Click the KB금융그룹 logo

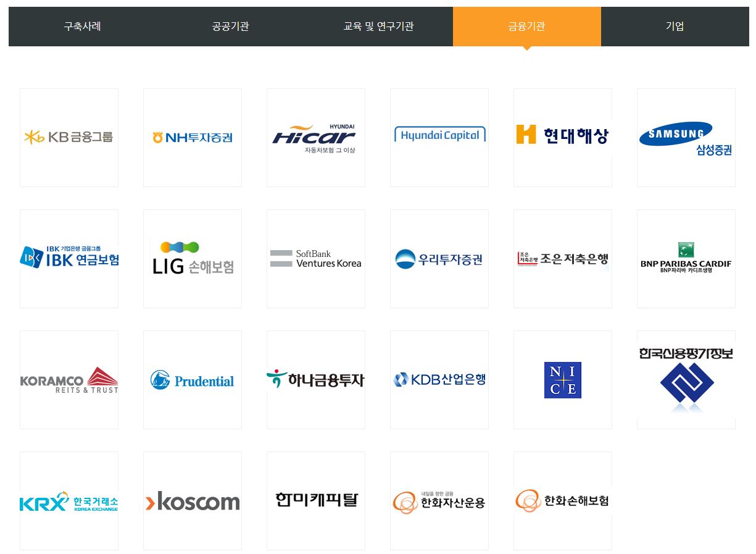69,137
